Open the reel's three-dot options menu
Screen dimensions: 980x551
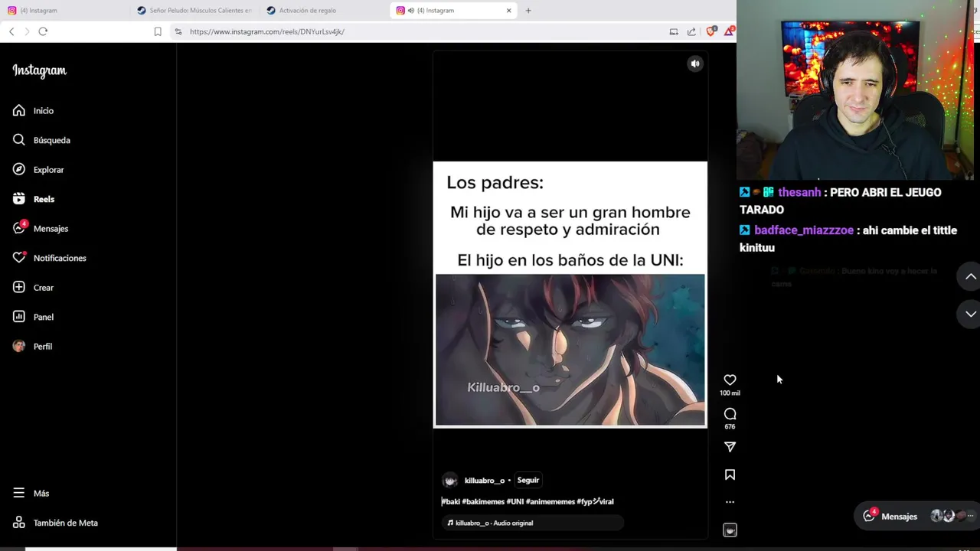(730, 502)
